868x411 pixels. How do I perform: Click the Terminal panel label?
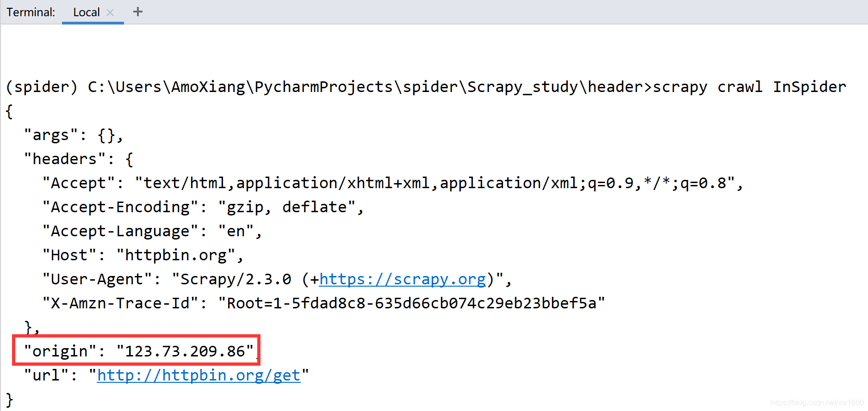(31, 12)
